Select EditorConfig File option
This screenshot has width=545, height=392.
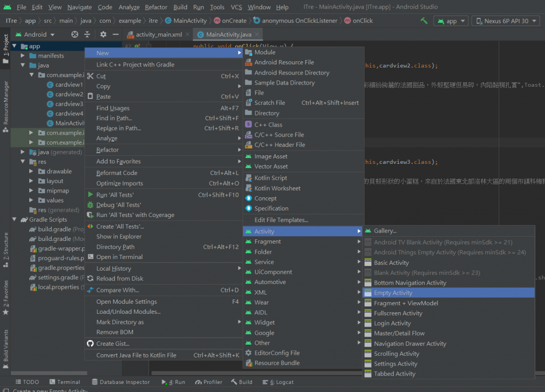pos(303,353)
